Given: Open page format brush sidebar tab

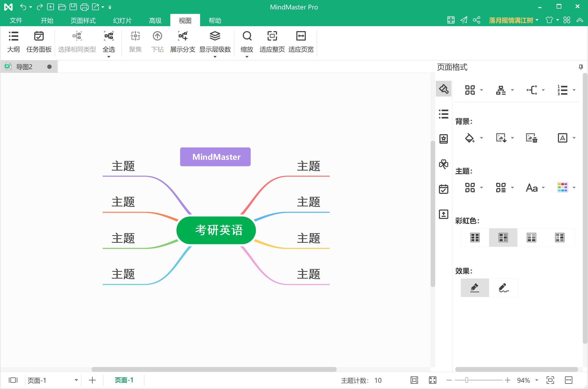Looking at the screenshot, I should coord(444,89).
